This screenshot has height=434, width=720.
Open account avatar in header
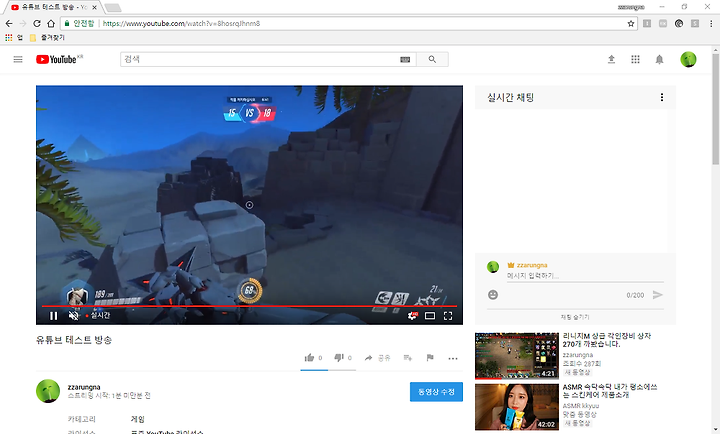(688, 59)
